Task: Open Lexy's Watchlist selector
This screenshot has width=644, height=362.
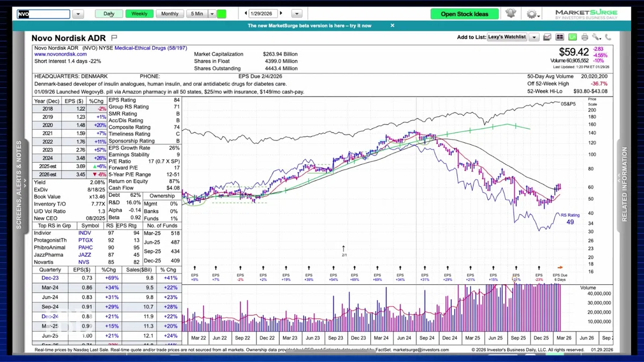Action: (x=508, y=37)
